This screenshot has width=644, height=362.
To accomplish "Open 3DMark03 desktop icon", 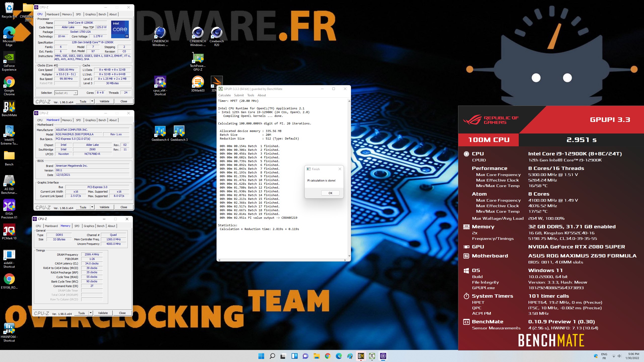I will pyautogui.click(x=198, y=84).
